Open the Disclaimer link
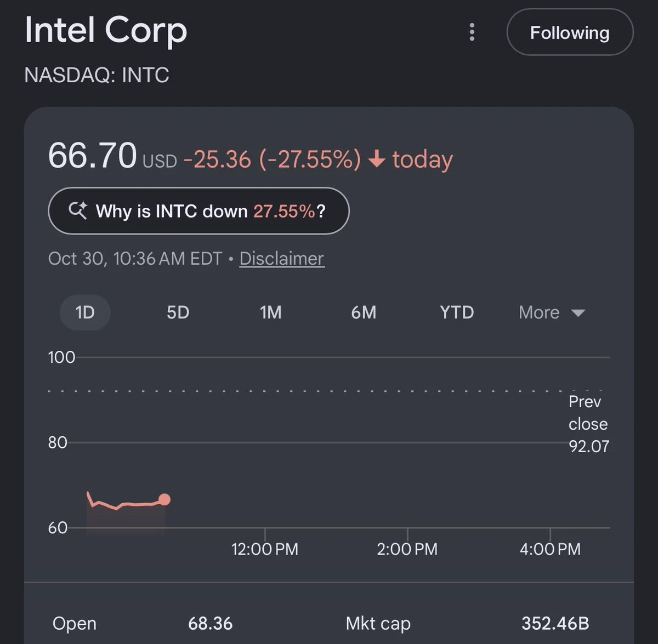Viewport: 658px width, 644px height. [282, 259]
